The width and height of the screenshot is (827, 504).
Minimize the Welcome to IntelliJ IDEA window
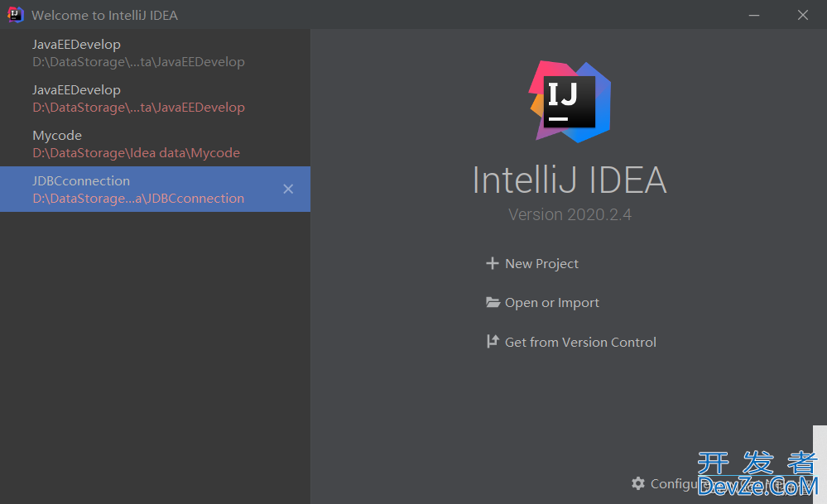click(754, 15)
